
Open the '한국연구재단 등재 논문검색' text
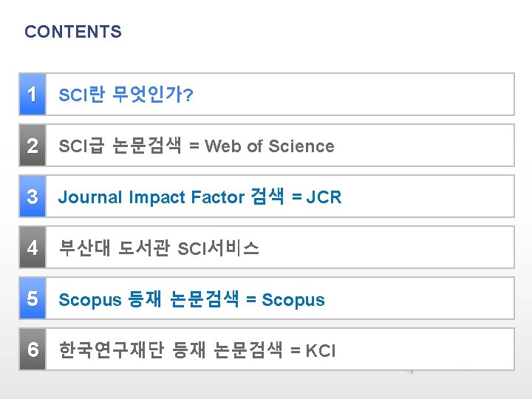(171, 350)
